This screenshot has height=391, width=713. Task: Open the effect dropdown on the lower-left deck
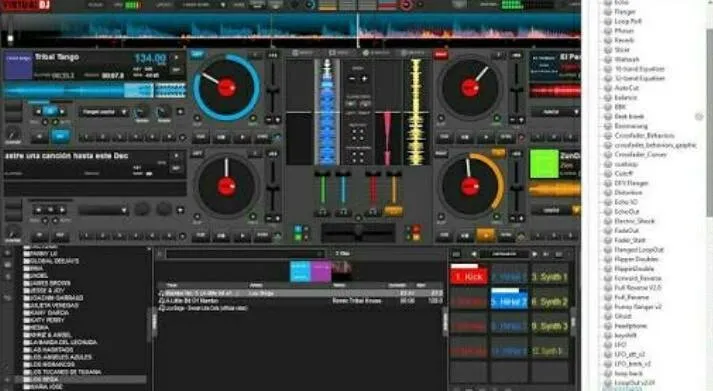point(103,210)
